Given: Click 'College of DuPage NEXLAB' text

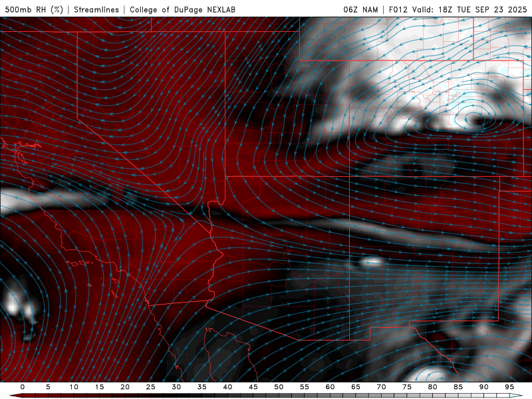Looking at the screenshot, I should tap(182, 9).
